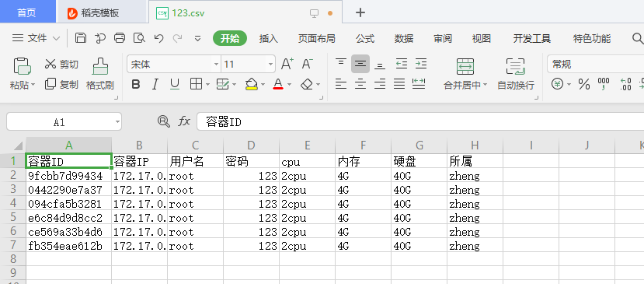Click the Print icon in quick toolbar

click(119, 38)
